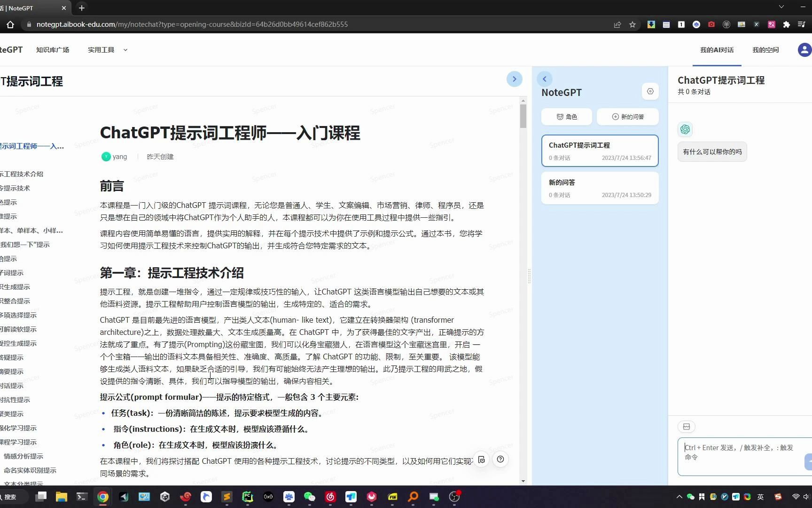Open WeChat from the taskbar
The height and width of the screenshot is (508, 812).
[x=310, y=497]
